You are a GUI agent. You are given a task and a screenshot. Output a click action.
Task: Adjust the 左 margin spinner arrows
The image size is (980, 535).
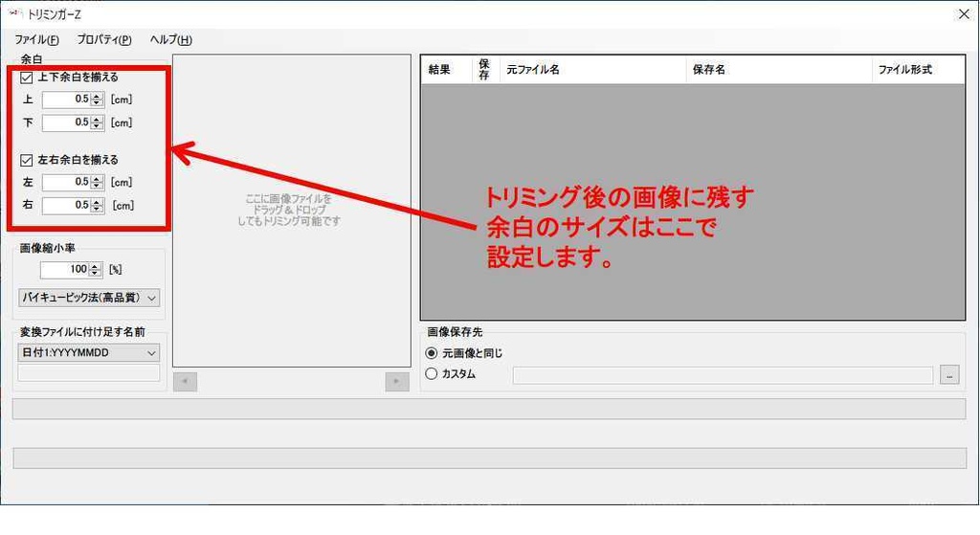coord(97,182)
